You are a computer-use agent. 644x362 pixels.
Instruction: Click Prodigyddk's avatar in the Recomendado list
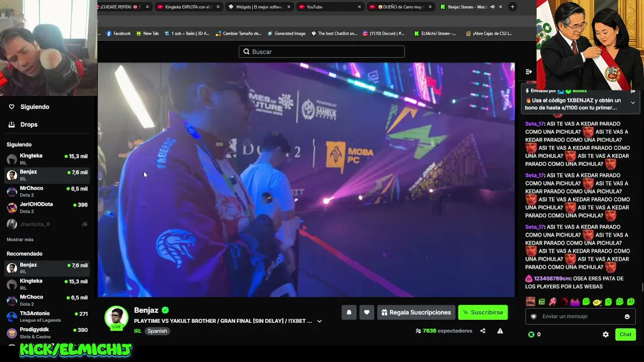tap(12, 333)
